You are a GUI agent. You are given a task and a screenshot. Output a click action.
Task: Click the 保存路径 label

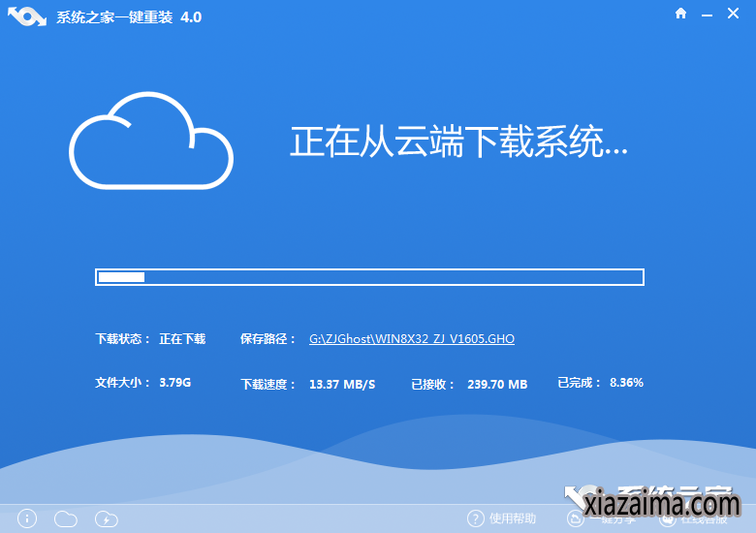[x=268, y=339]
